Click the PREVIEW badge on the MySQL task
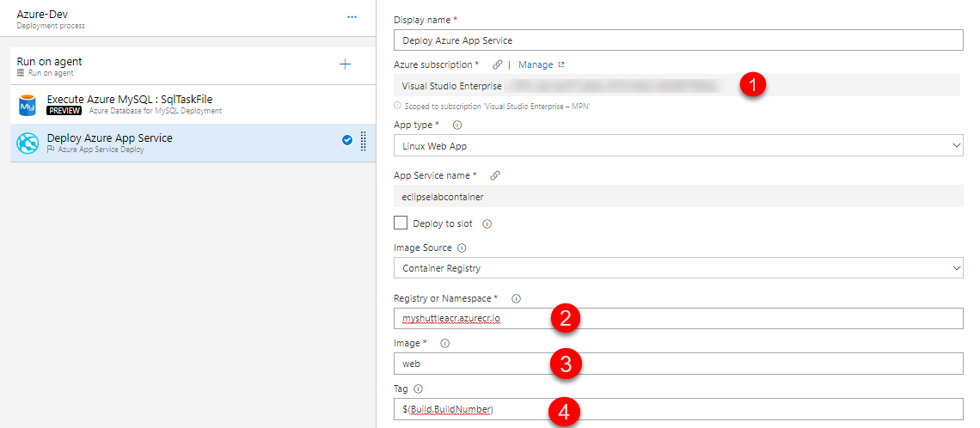 (x=64, y=111)
